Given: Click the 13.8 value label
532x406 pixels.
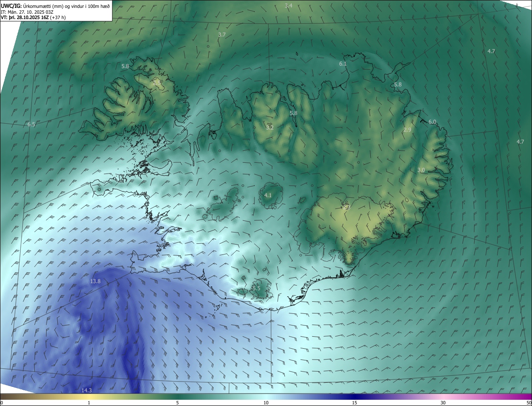Looking at the screenshot, I should 95,281.
